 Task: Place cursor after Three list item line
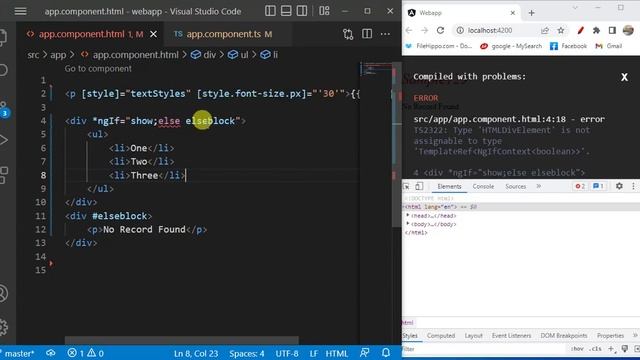coord(186,175)
